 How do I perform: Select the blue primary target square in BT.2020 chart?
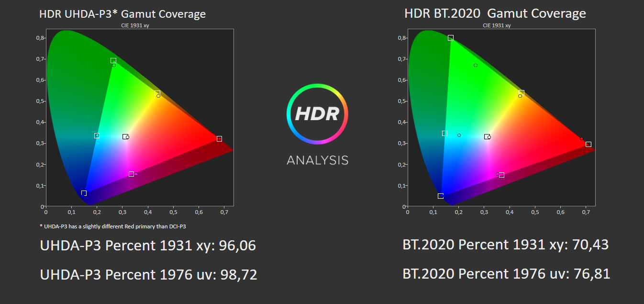click(440, 196)
